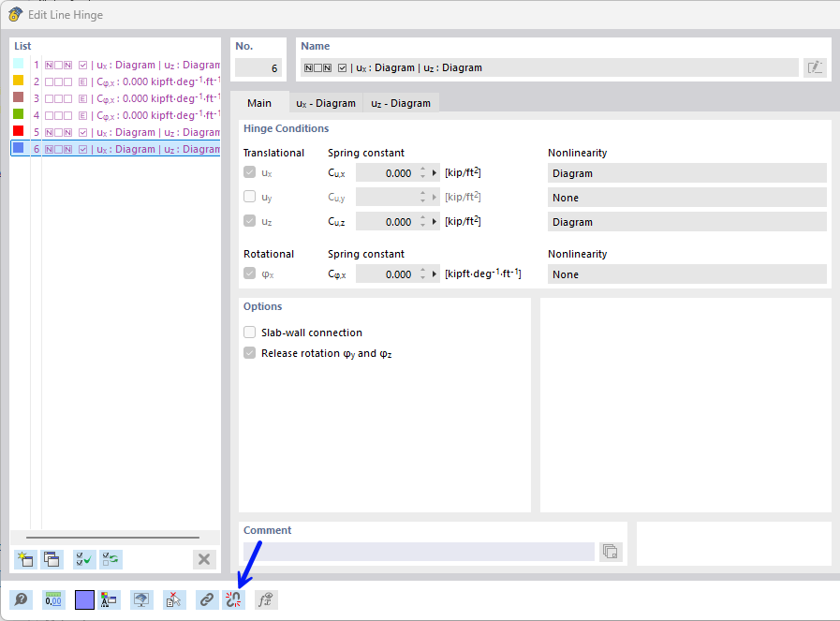This screenshot has height=621, width=840.
Task: Select hinge 3 in the list
Action: pyautogui.click(x=115, y=98)
